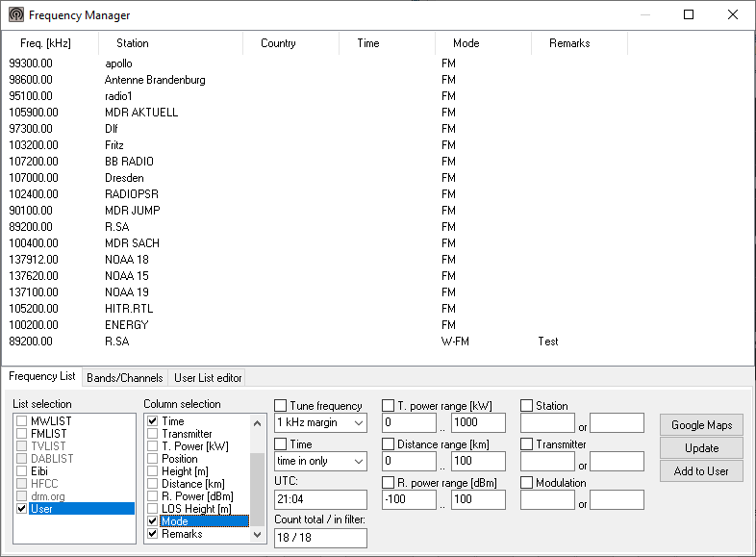Enable the R. power range [dBm] checkbox

pos(389,483)
